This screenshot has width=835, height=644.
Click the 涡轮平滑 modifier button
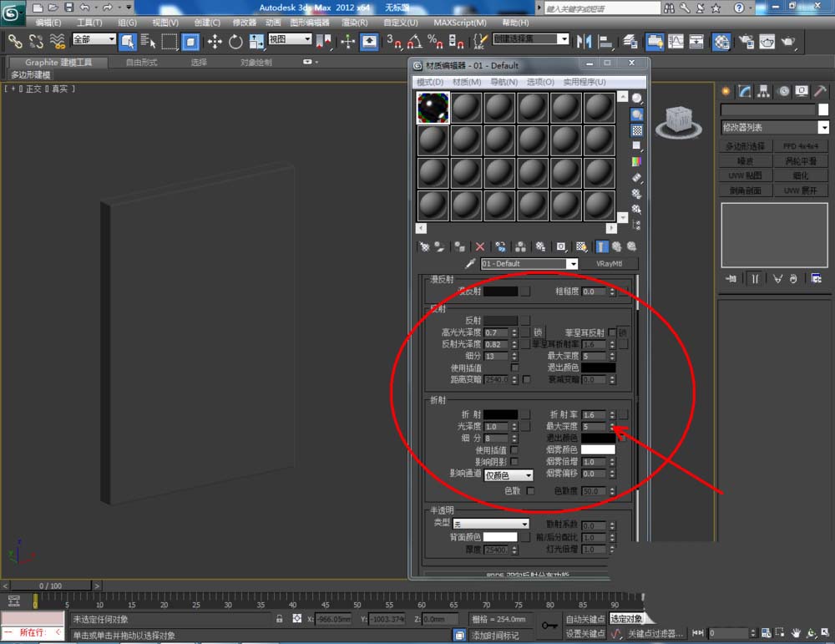801,161
